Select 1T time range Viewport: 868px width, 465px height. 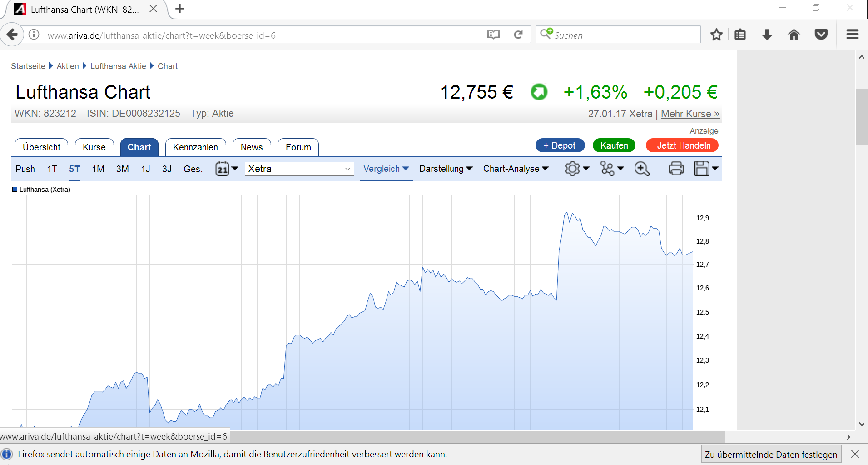point(52,169)
